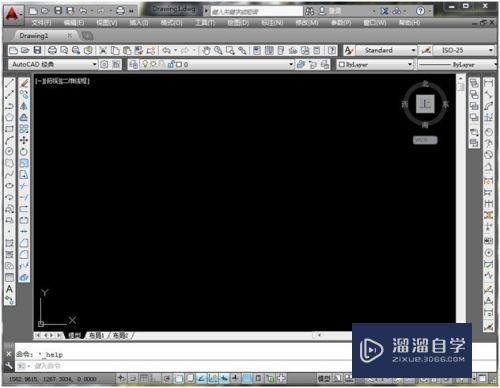
Task: Select the Move tool in Modify toolbar
Action: coord(24,140)
